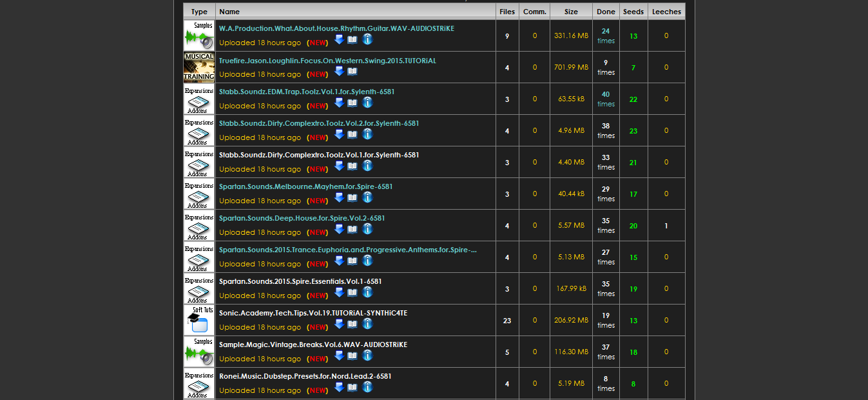This screenshot has height=400, width=868.
Task: Open book icon on Truefire Jason Loughlin row
Action: [x=352, y=72]
